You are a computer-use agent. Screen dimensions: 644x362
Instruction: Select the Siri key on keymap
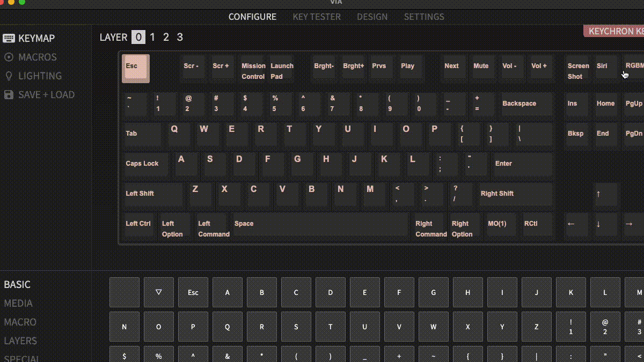(x=607, y=68)
